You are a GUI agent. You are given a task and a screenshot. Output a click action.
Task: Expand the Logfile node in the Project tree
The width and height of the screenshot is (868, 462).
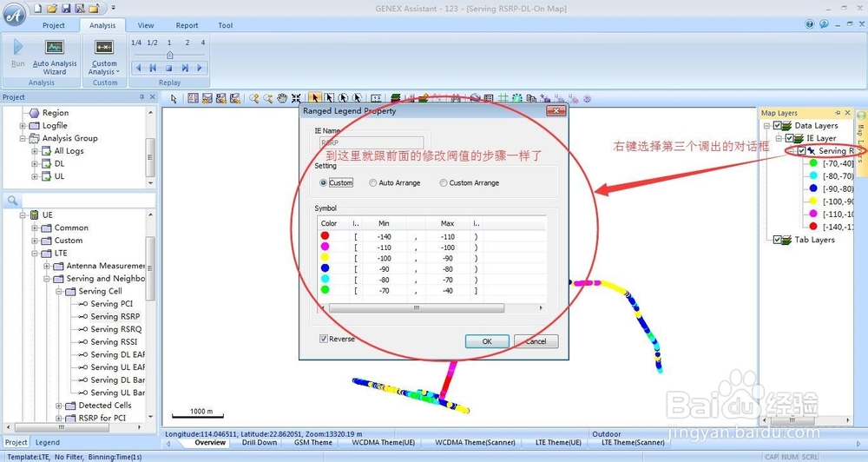pos(23,126)
